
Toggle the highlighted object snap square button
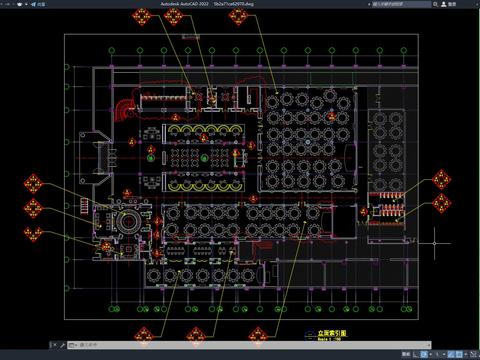459,354
